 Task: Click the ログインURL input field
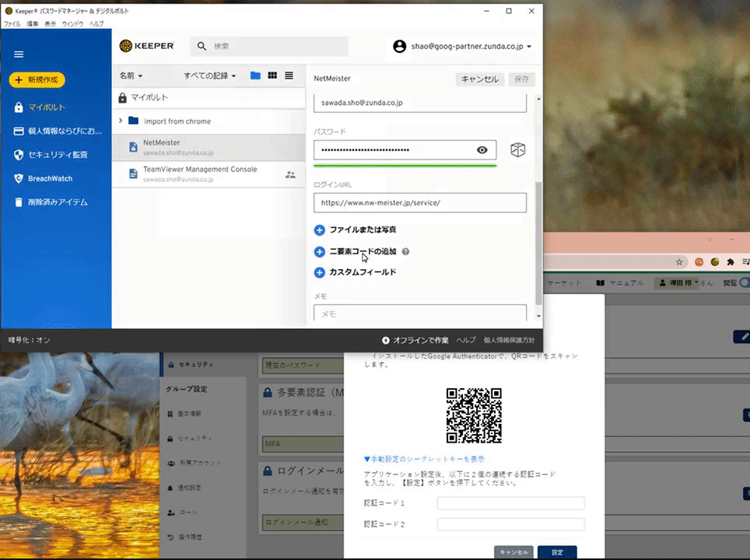pos(419,203)
